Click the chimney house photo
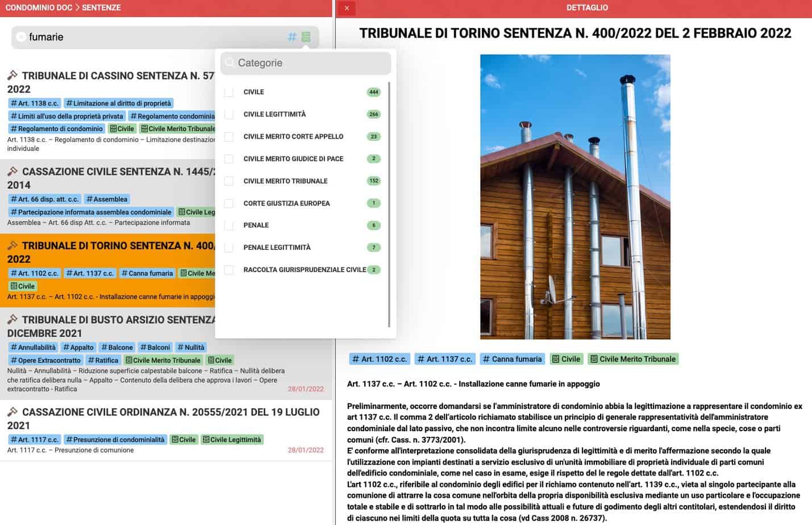This screenshot has height=525, width=812. coord(575,197)
